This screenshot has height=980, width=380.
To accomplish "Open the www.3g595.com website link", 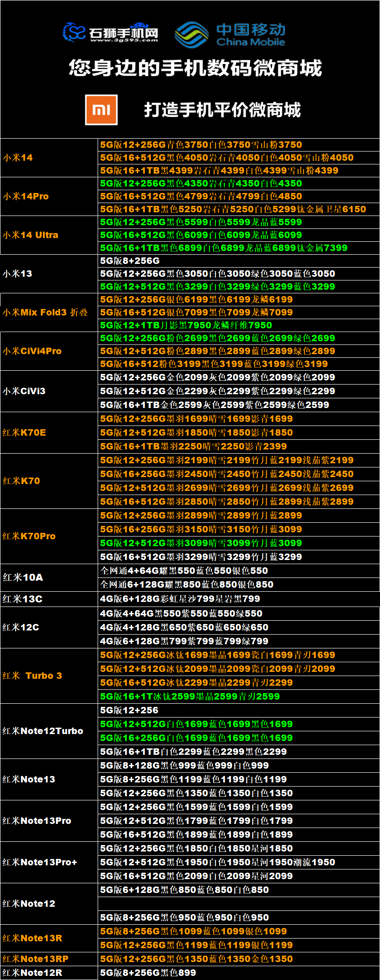I will coord(124,41).
